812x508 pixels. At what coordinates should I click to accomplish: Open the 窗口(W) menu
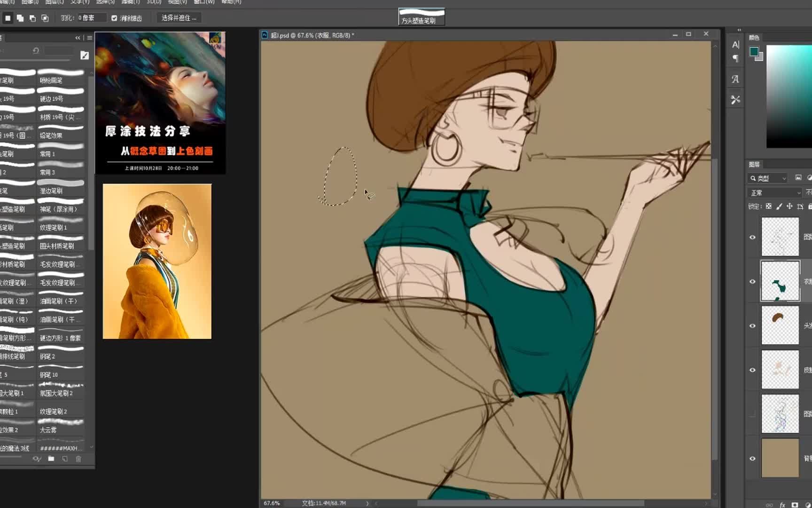204,2
